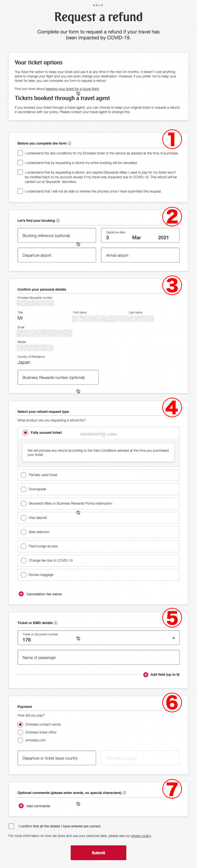Select Partially used ticket option
This screenshot has width=197, height=868.
[x=98, y=475]
